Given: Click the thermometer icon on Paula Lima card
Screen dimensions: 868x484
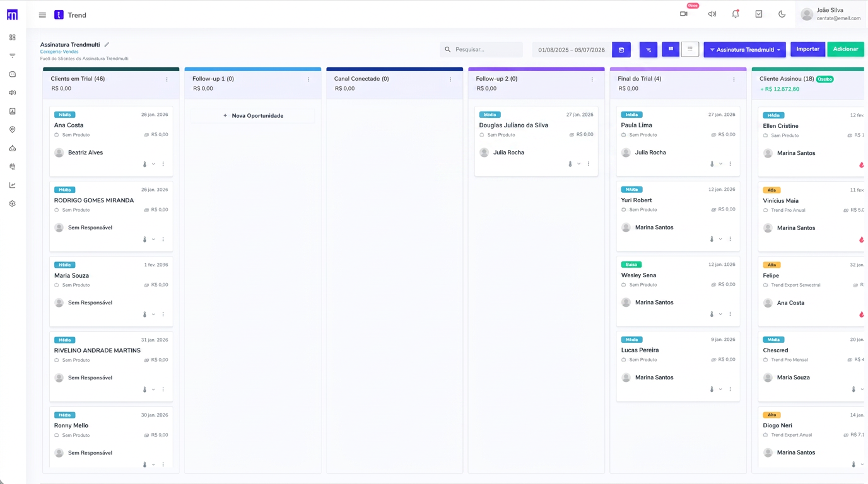Looking at the screenshot, I should (712, 164).
